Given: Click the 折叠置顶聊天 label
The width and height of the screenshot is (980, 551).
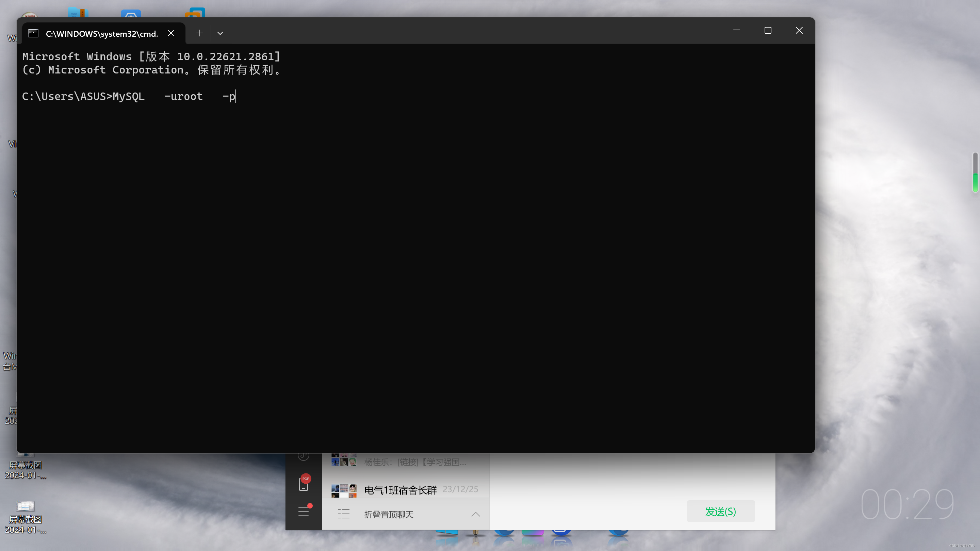Looking at the screenshot, I should 388,515.
